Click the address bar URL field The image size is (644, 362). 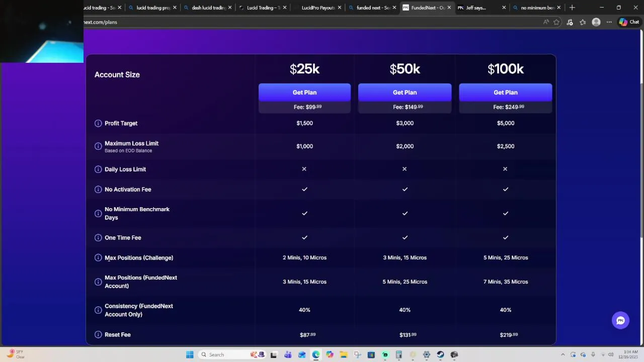312,22
